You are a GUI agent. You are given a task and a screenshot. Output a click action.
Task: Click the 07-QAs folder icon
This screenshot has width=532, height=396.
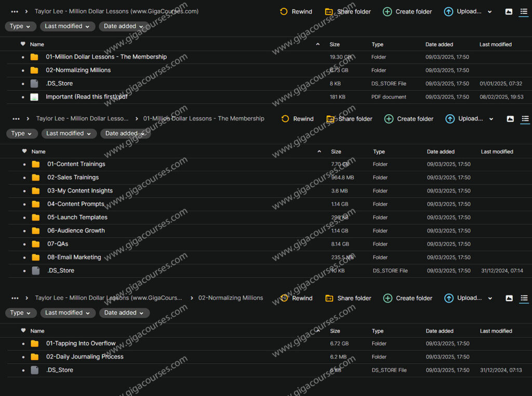tap(36, 244)
